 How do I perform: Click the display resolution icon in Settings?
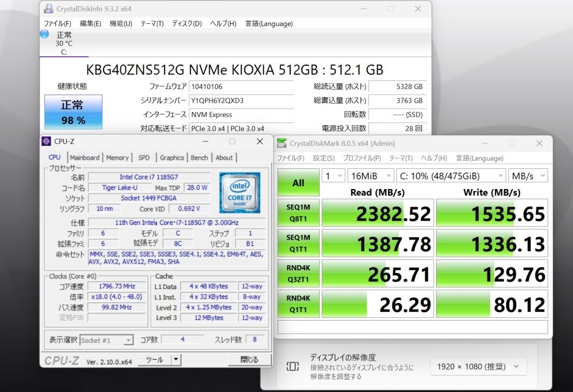292,366
